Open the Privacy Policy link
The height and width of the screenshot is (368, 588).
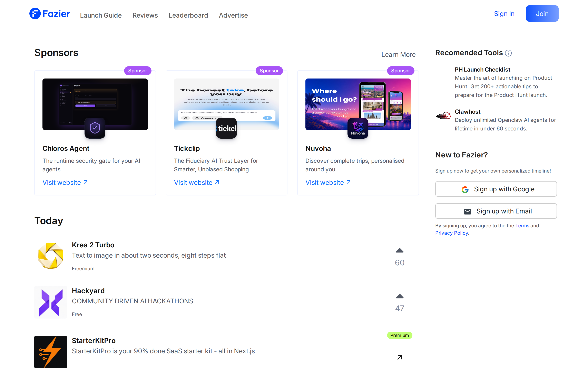point(452,233)
